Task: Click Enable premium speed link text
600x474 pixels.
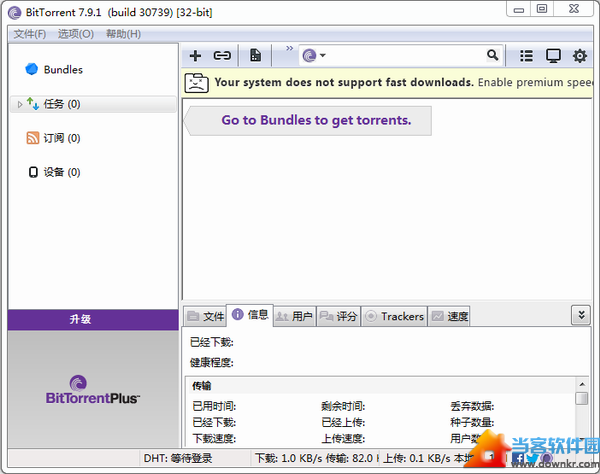Action: tap(535, 82)
